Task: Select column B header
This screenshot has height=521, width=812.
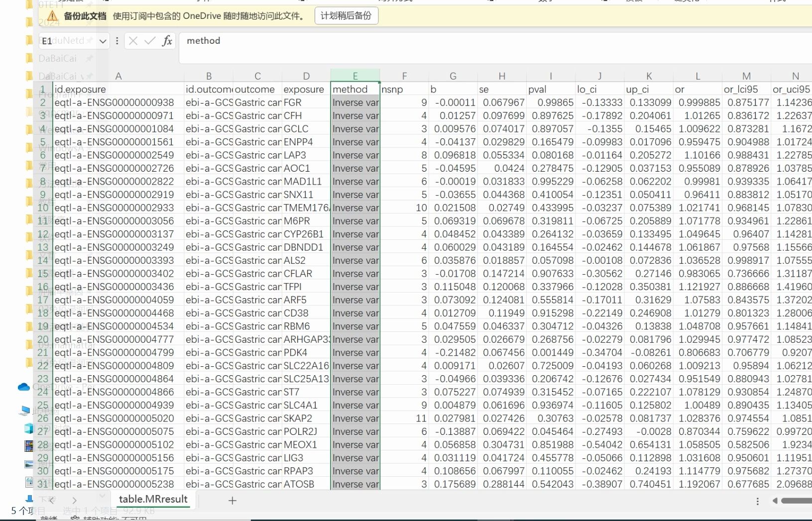Action: [209, 76]
